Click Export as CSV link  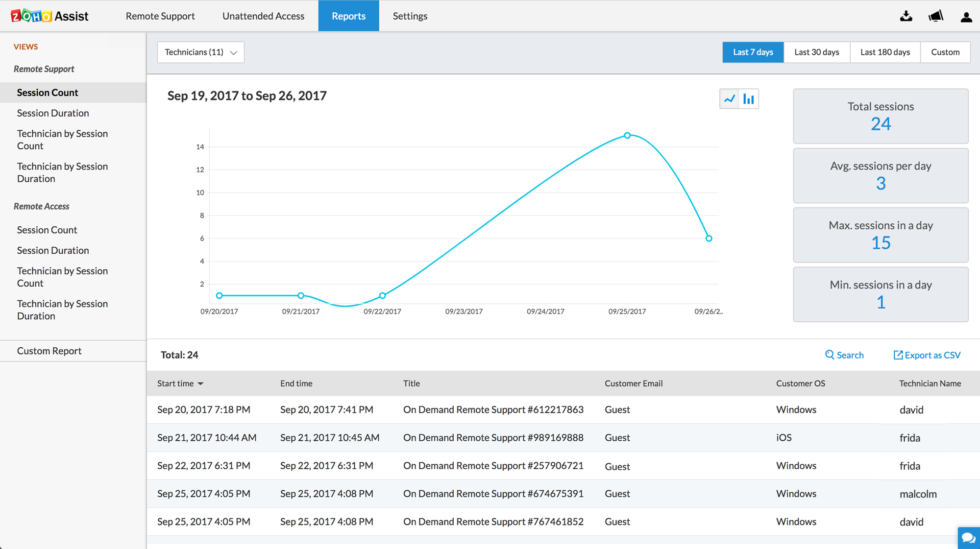coord(927,355)
